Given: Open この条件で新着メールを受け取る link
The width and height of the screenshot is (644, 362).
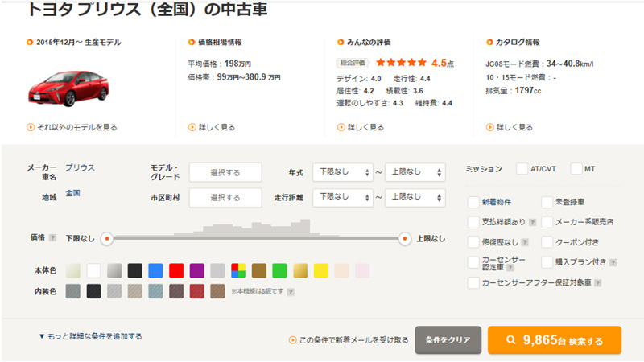Looking at the screenshot, I should tap(349, 340).
